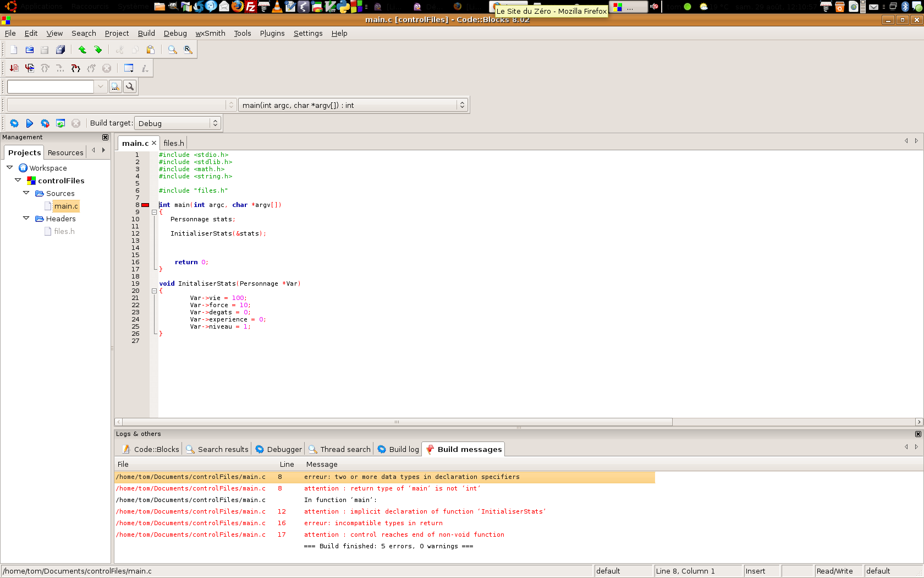Toggle the breakpoint marker on line 8
This screenshot has width=924, height=578.
pyautogui.click(x=145, y=204)
